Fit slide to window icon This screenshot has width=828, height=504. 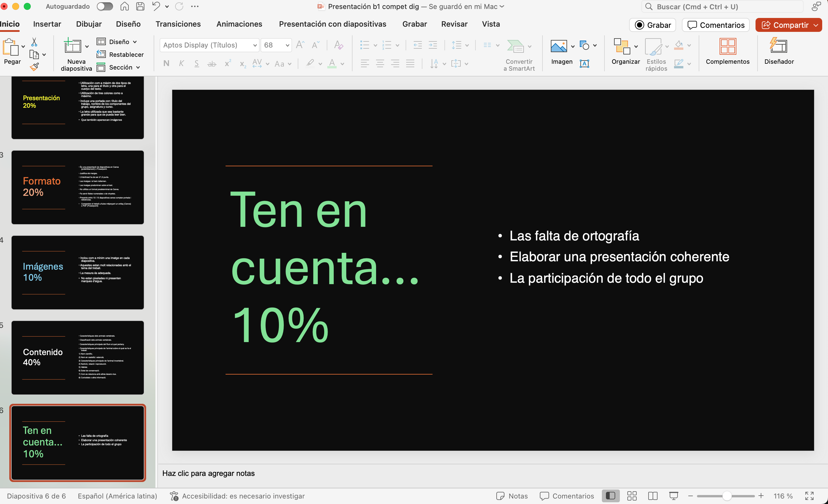pos(809,496)
